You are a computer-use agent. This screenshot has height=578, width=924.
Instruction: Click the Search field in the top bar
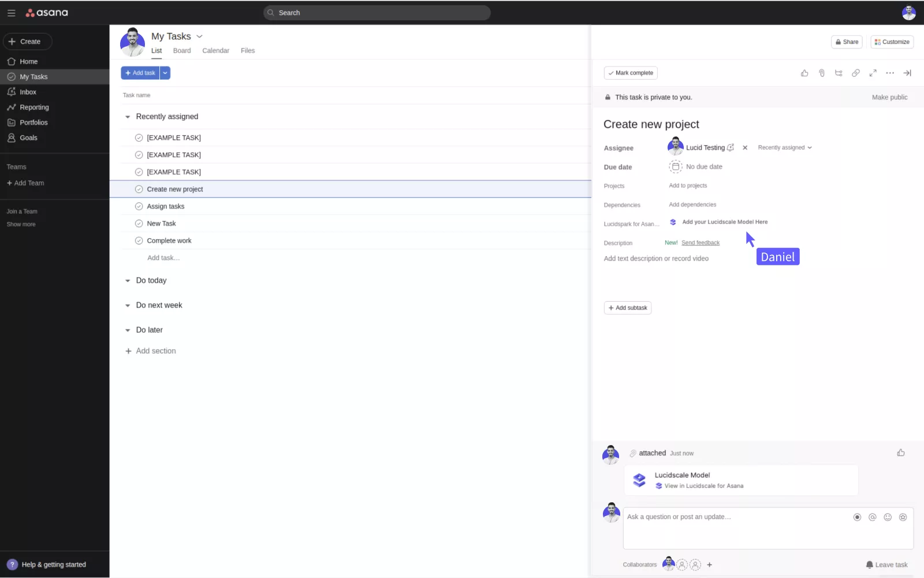tap(377, 13)
